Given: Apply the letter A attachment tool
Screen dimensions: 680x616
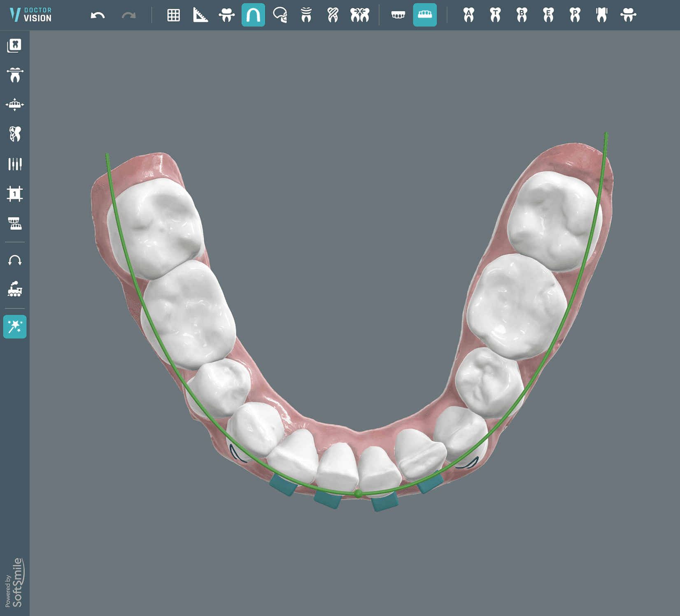Looking at the screenshot, I should [x=469, y=16].
